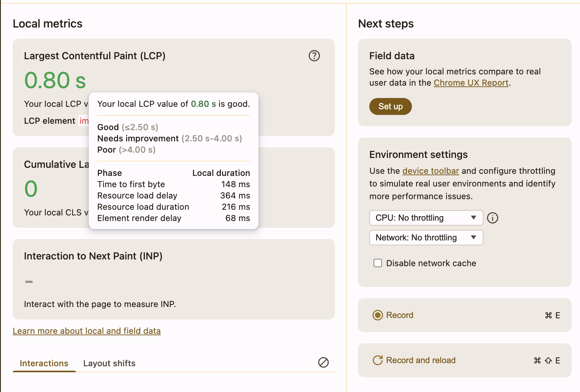Screen dimensions: 580x392
Task: Click the LCP element image link
Action: click(x=84, y=121)
